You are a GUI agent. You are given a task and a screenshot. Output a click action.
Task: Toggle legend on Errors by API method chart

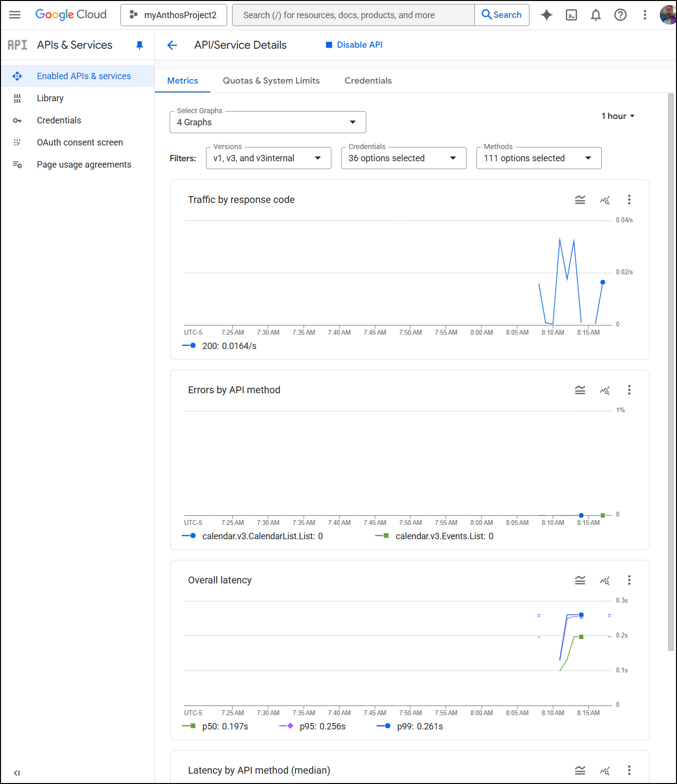(580, 390)
